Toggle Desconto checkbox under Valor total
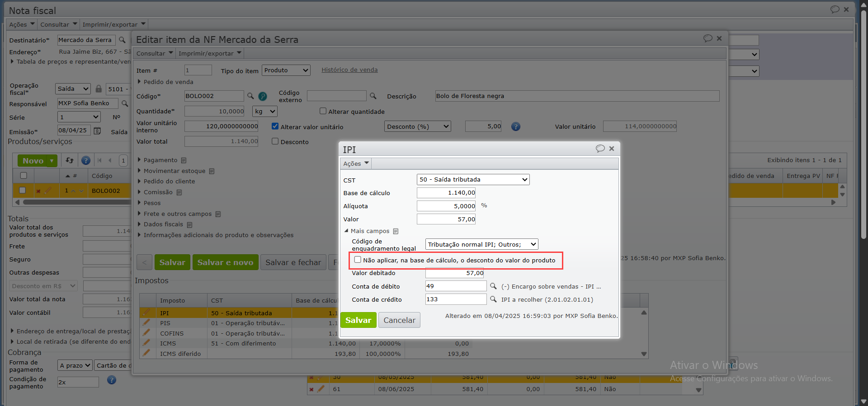Screen dimensions: 868x406 275,141
